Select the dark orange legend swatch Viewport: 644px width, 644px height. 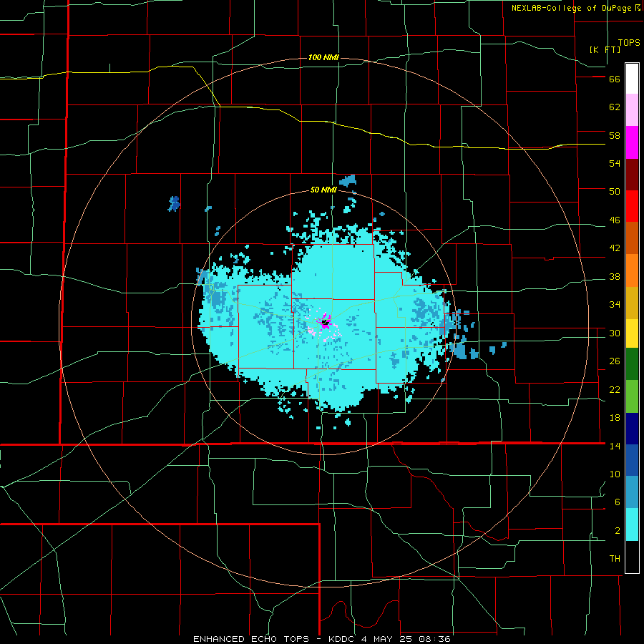click(x=632, y=238)
